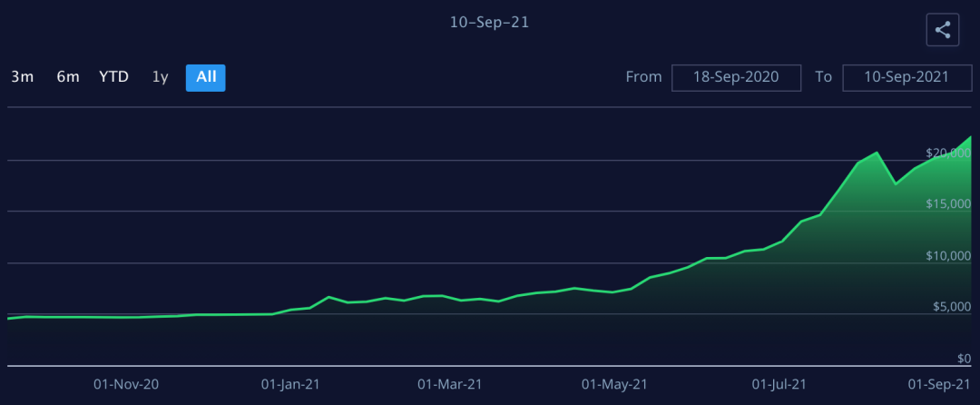Click the $5,000 y-axis label
The image size is (980, 405).
point(951,308)
